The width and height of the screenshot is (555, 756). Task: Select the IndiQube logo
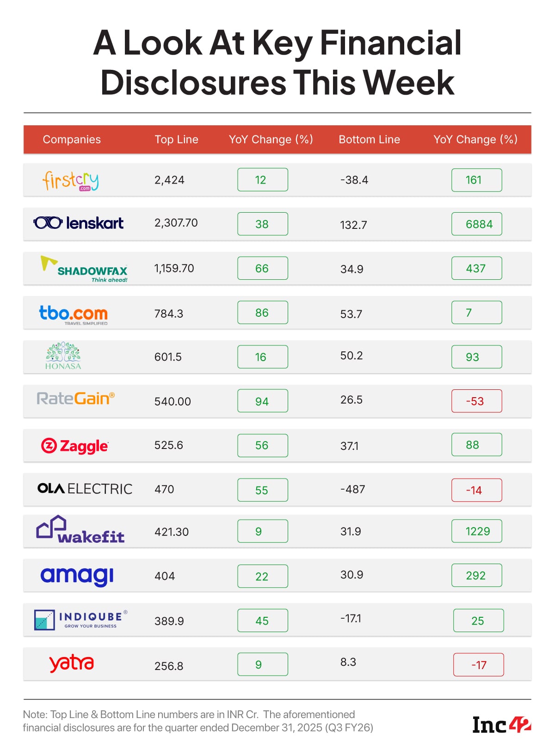coord(81,620)
